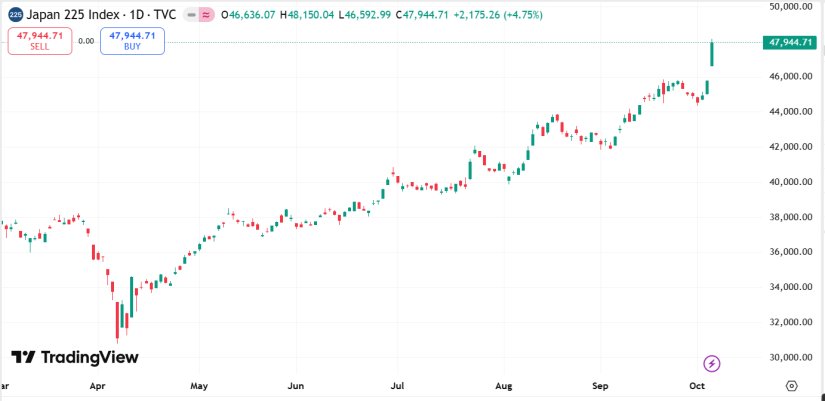The image size is (825, 401).
Task: Click the Open value 46,636.07 in legend
Action: coord(253,15)
